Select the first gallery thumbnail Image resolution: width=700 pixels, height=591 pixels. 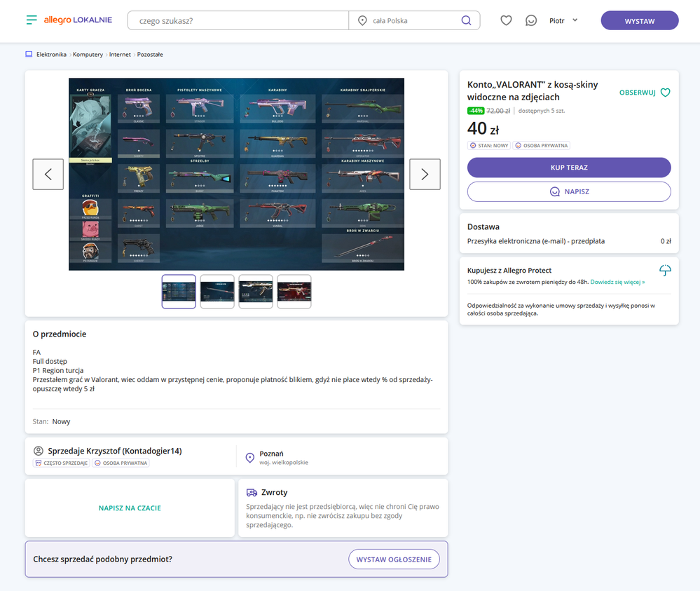tap(179, 292)
